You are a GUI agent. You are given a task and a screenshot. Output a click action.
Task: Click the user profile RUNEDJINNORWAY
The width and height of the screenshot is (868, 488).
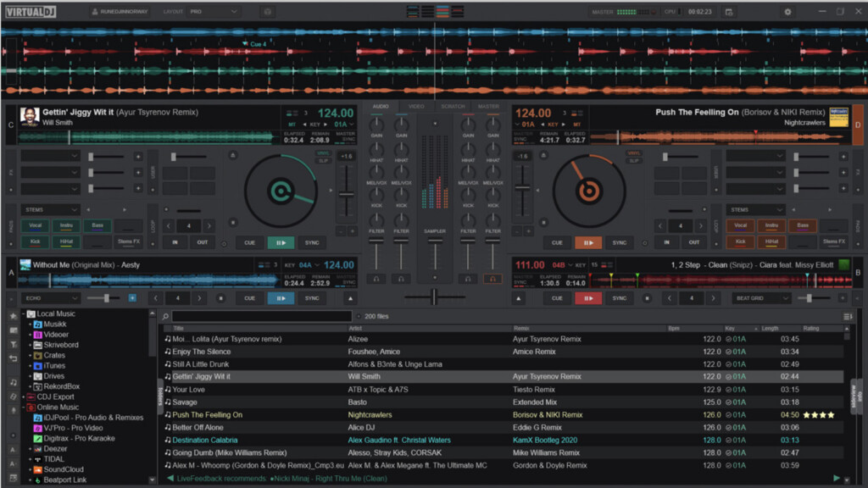point(120,12)
